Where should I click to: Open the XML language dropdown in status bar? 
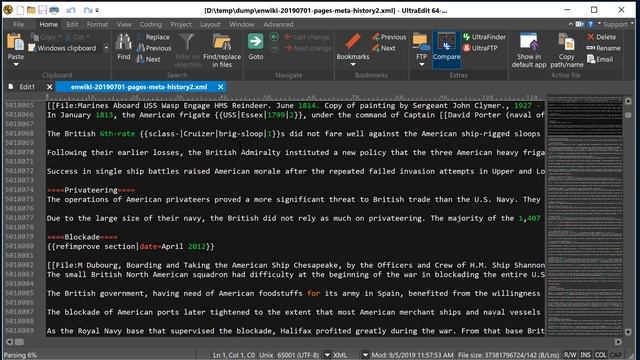click(x=365, y=355)
